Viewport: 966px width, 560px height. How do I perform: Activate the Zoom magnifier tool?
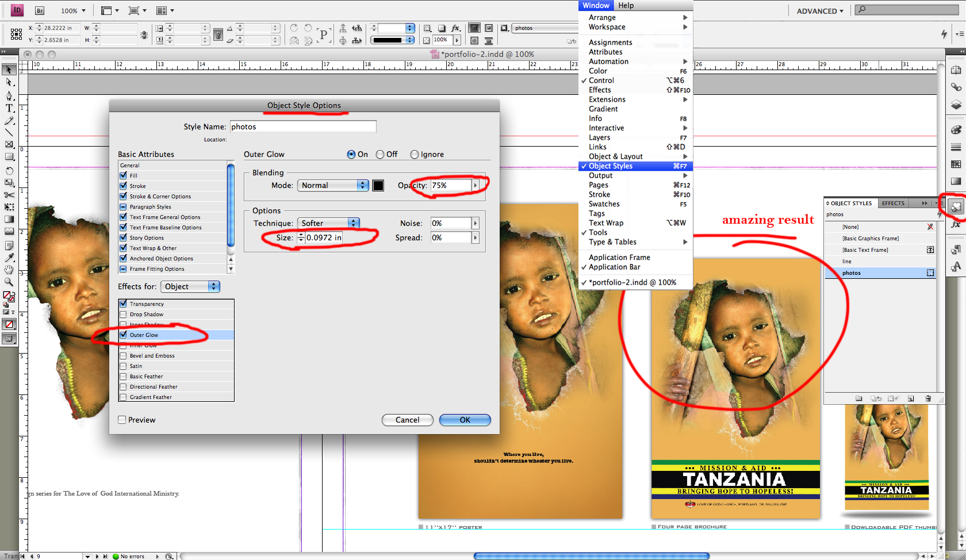pos(9,282)
